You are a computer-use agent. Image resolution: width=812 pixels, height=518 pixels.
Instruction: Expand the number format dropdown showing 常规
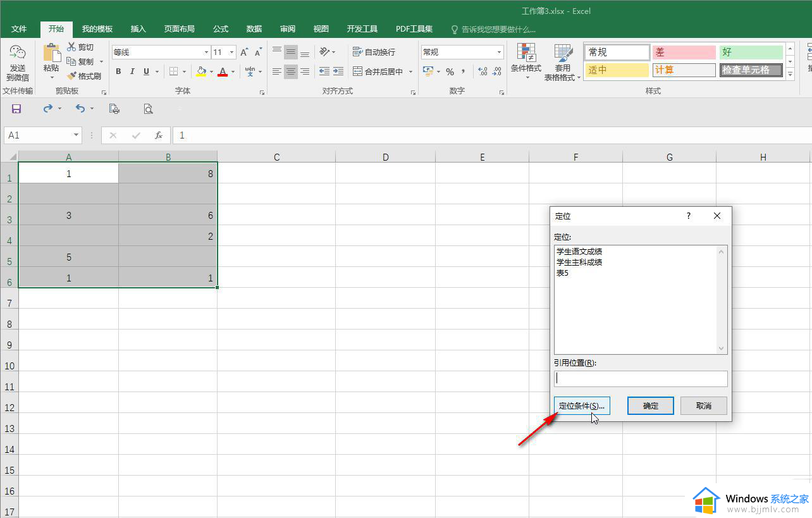(499, 52)
